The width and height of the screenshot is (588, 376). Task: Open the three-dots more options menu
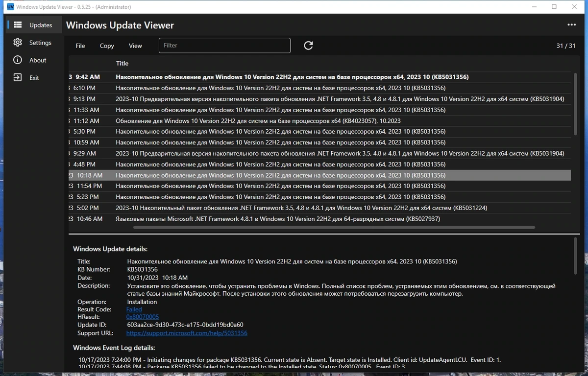571,25
